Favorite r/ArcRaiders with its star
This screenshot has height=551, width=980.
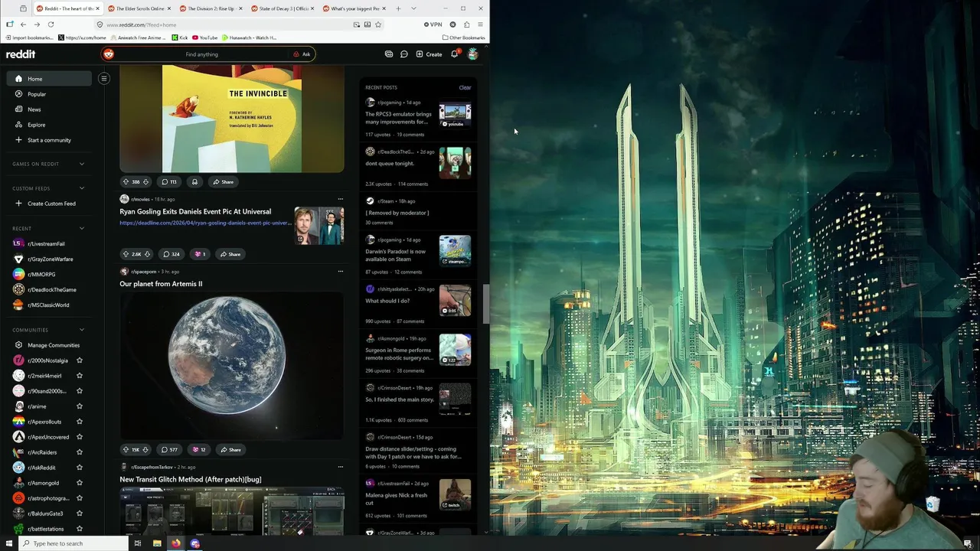pos(79,452)
